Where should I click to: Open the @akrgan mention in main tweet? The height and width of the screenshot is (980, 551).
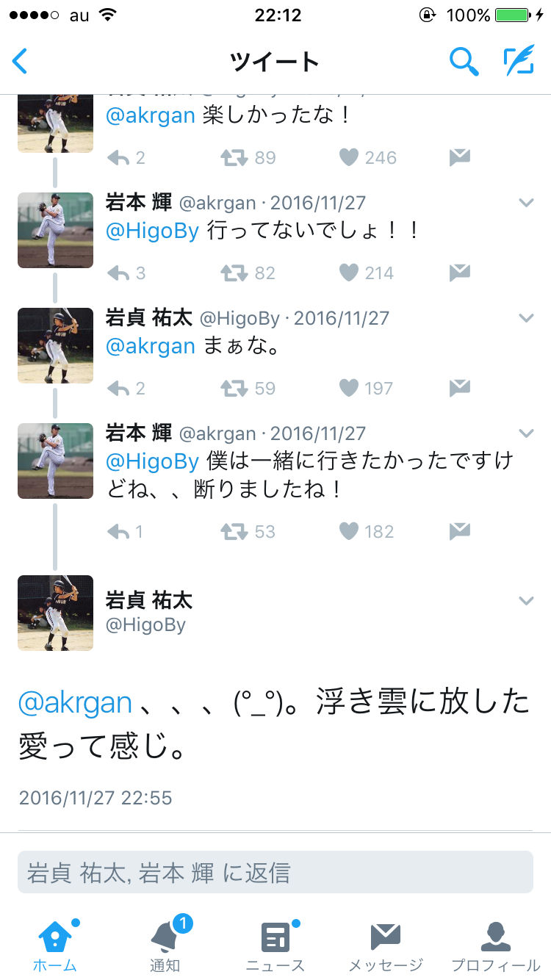point(75,703)
